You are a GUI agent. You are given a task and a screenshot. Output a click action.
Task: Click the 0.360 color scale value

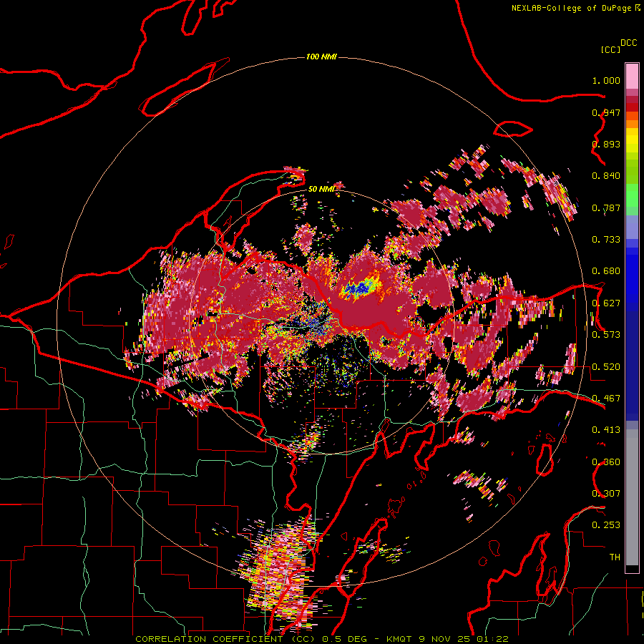tap(606, 462)
